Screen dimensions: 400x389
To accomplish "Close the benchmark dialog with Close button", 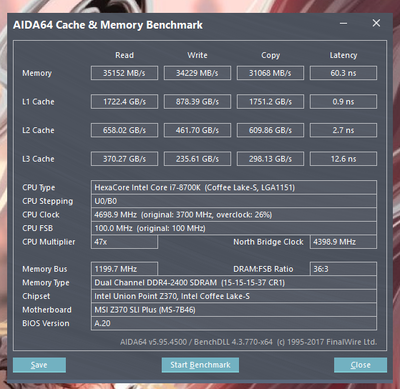I will 360,365.
